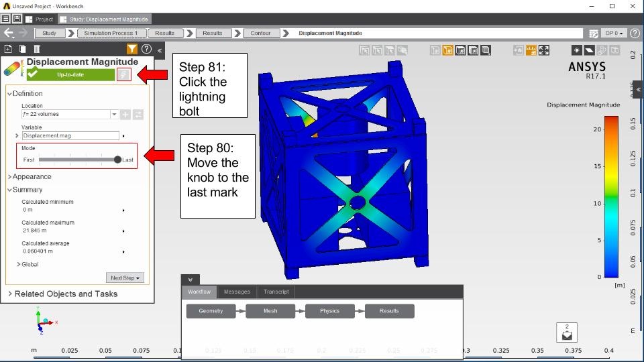Open the top-right help icon

[635, 34]
